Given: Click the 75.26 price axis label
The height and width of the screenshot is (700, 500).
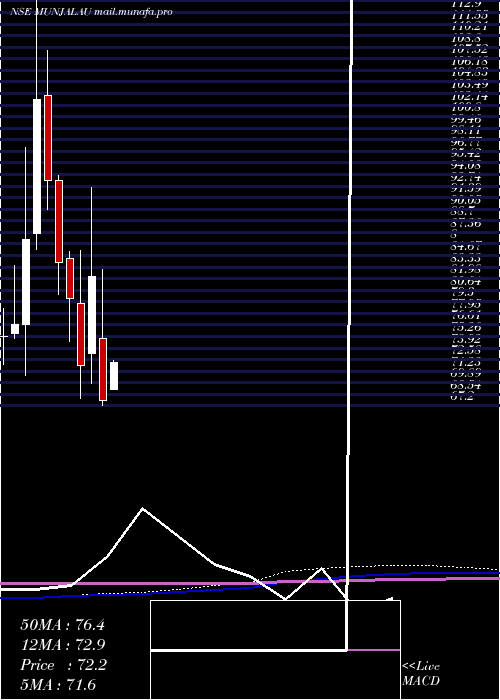Looking at the screenshot, I should tap(466, 329).
